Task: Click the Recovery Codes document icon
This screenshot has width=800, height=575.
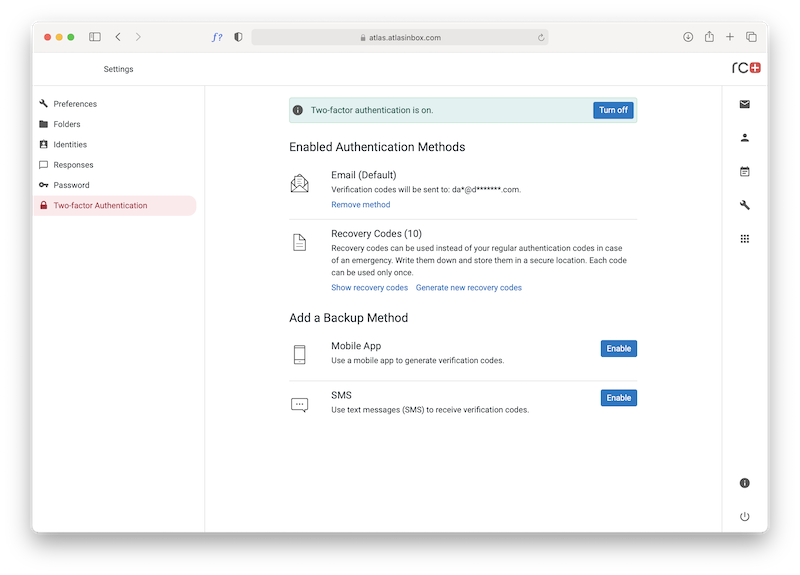Action: coord(299,242)
